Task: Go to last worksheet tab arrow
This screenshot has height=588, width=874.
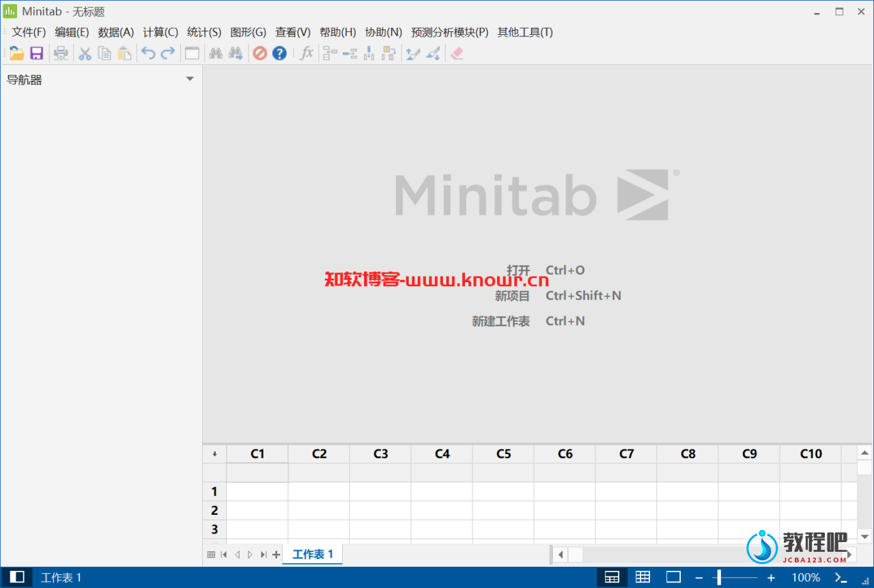Action: point(264,555)
